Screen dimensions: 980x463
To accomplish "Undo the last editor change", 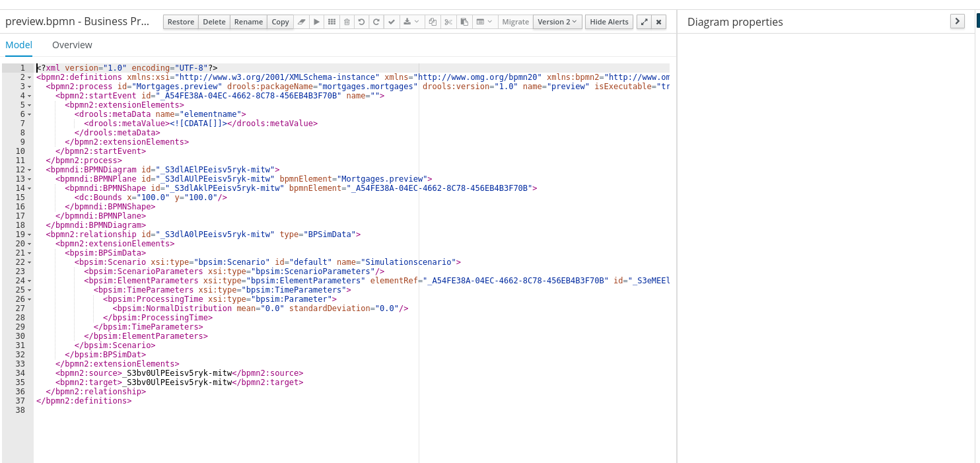I will click(361, 22).
